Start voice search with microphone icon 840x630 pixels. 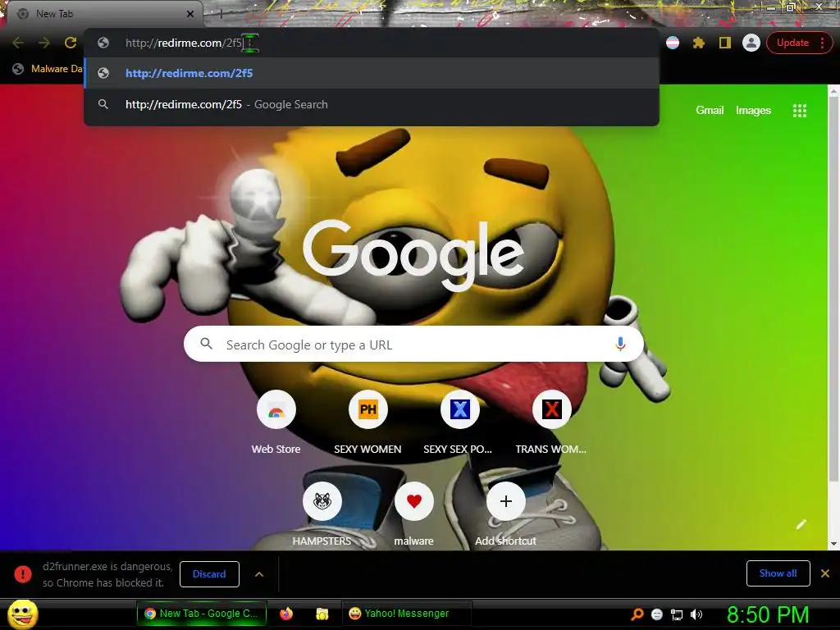pos(620,344)
